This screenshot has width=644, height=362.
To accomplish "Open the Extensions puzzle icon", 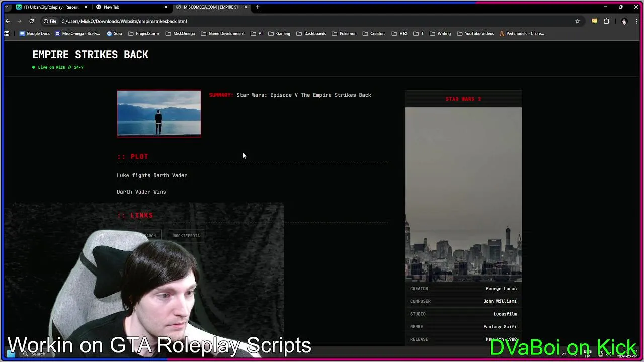I will [606, 21].
